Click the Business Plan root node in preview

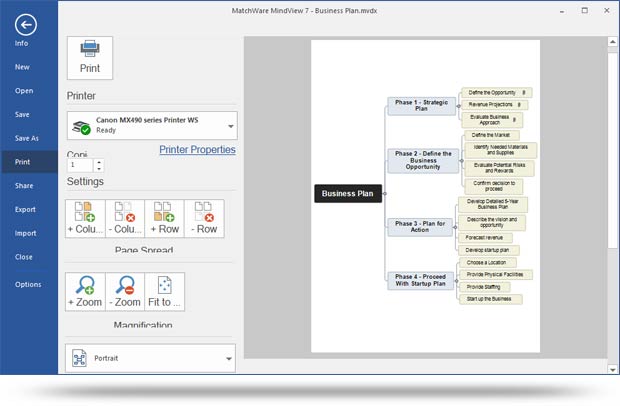coord(348,193)
